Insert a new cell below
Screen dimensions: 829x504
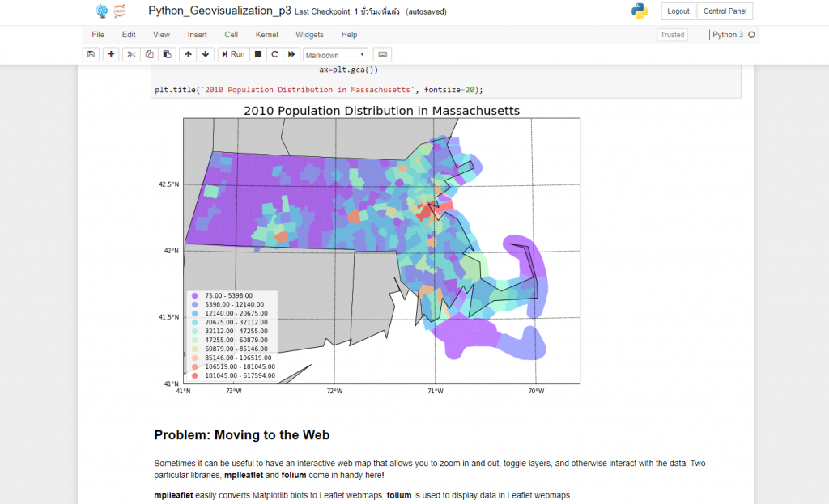[111, 54]
